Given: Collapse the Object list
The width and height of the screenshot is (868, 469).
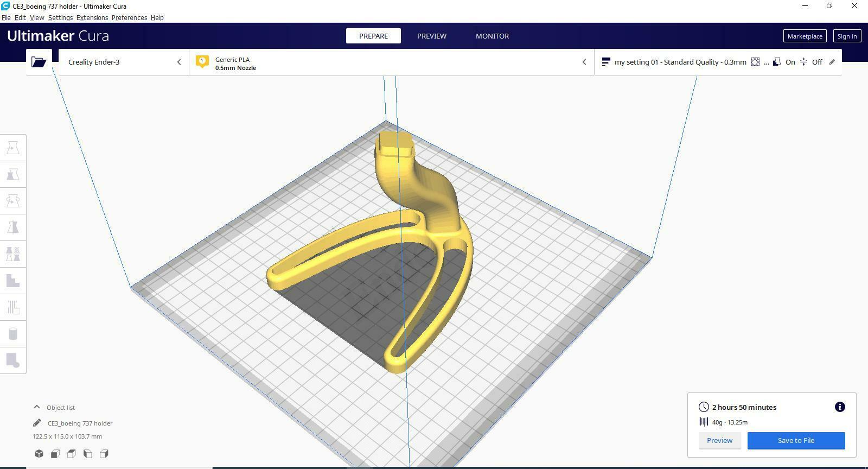Looking at the screenshot, I should (x=37, y=407).
